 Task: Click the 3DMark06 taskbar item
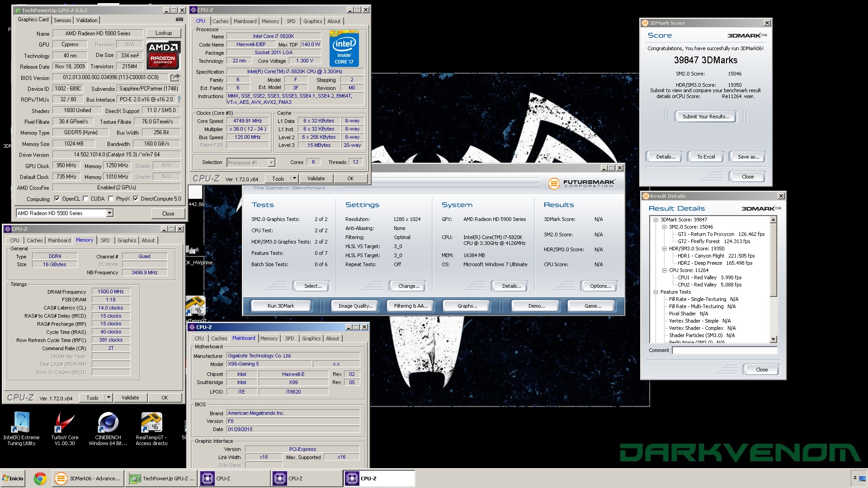coord(88,479)
